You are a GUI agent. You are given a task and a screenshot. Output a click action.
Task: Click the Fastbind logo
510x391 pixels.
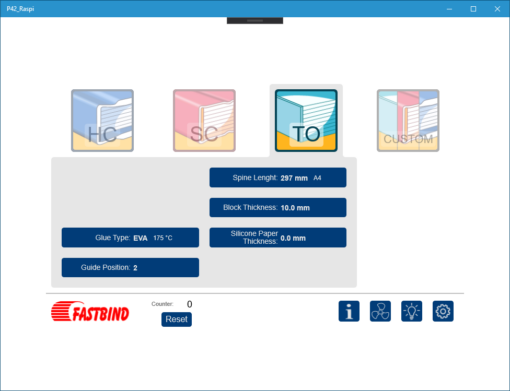90,312
